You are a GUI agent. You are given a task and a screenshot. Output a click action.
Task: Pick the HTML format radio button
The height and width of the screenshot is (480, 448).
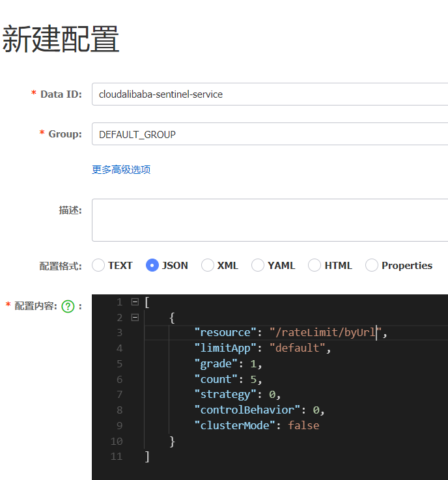315,265
